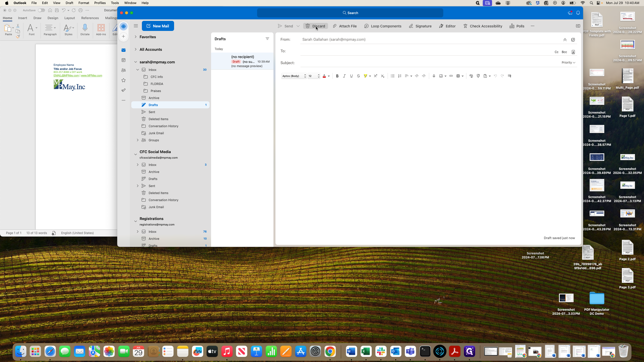644x362 pixels.
Task: Open the message in a new window
Action: click(573, 40)
